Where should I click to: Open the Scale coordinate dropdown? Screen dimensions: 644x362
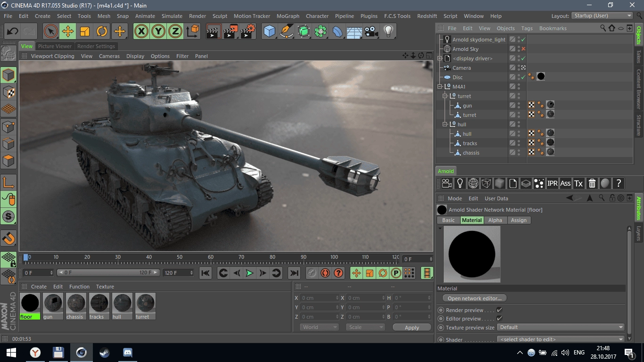(x=365, y=327)
